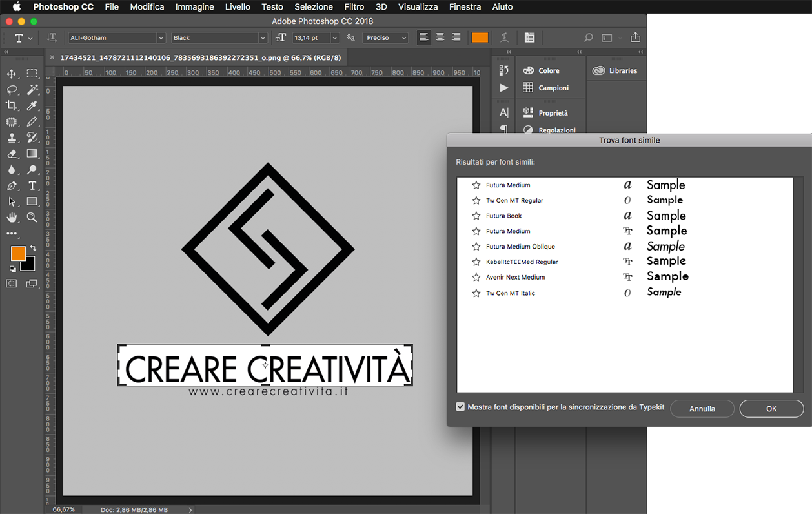Screen dimensions: 812x514
Task: Toggle the Character and Paragraph panels
Action: (529, 38)
